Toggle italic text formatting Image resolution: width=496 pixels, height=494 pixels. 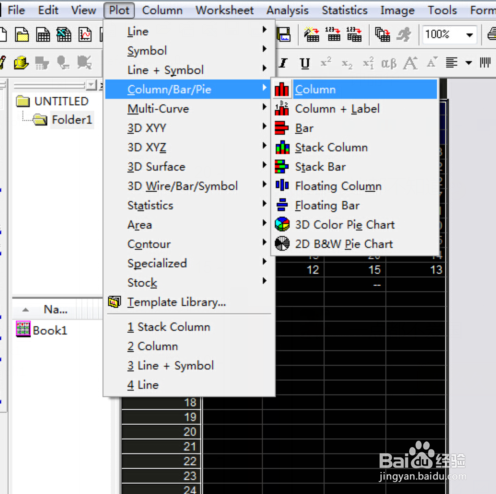(283, 63)
